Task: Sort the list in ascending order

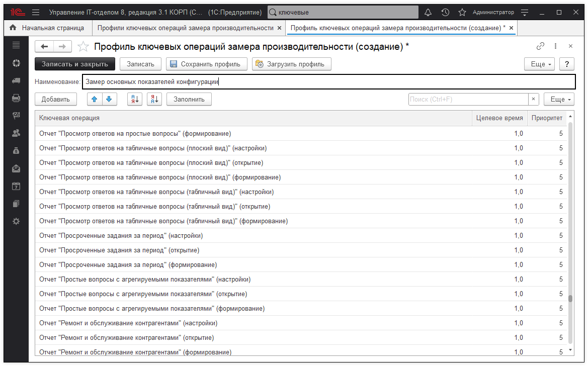Action: click(x=135, y=100)
